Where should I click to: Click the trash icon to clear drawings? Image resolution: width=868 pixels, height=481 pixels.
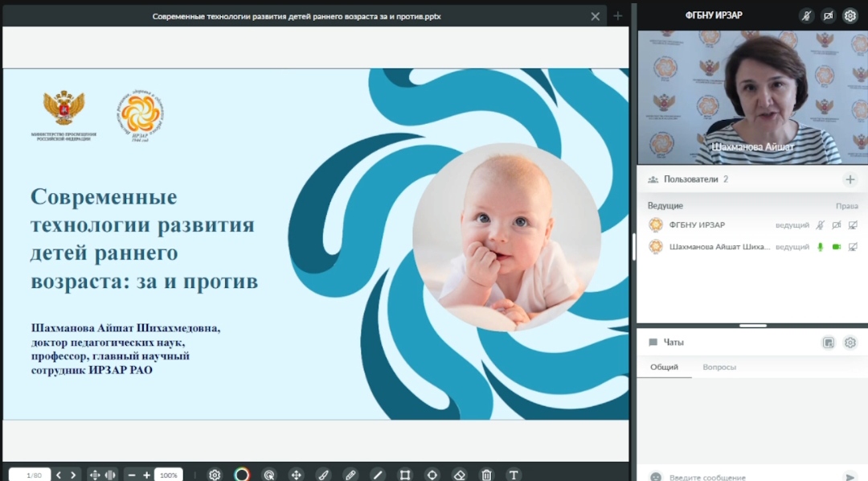[486, 475]
